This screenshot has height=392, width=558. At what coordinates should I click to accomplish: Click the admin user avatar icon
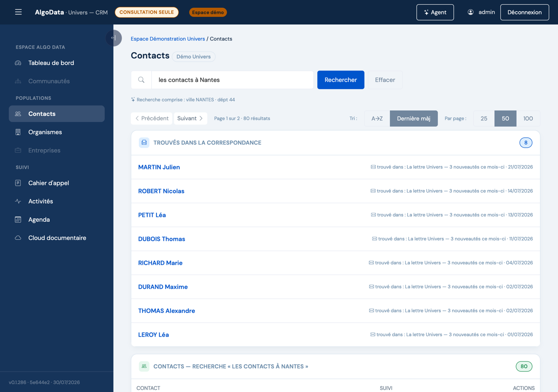(470, 12)
